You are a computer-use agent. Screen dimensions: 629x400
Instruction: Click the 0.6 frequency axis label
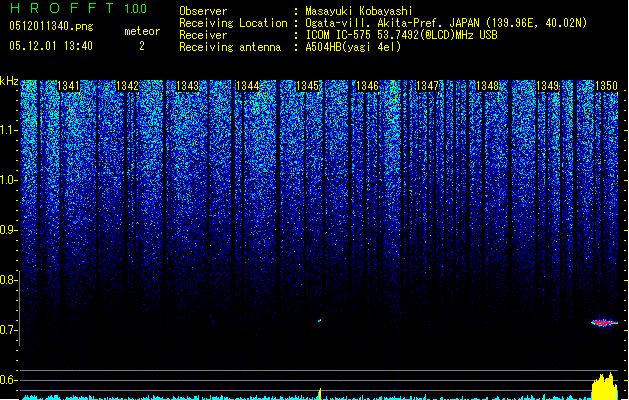point(8,380)
